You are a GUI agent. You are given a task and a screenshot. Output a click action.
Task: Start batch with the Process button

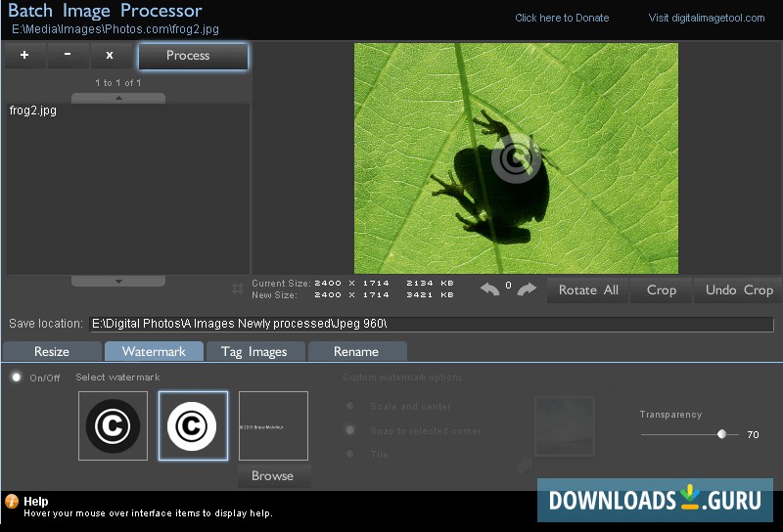pos(193,56)
